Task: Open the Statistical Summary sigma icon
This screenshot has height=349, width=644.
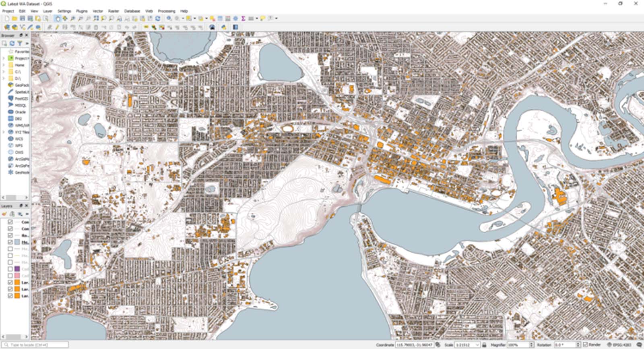Action: tap(243, 19)
